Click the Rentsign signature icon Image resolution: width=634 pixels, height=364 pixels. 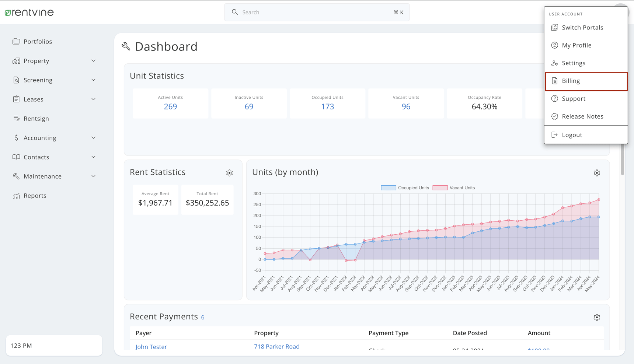click(16, 118)
